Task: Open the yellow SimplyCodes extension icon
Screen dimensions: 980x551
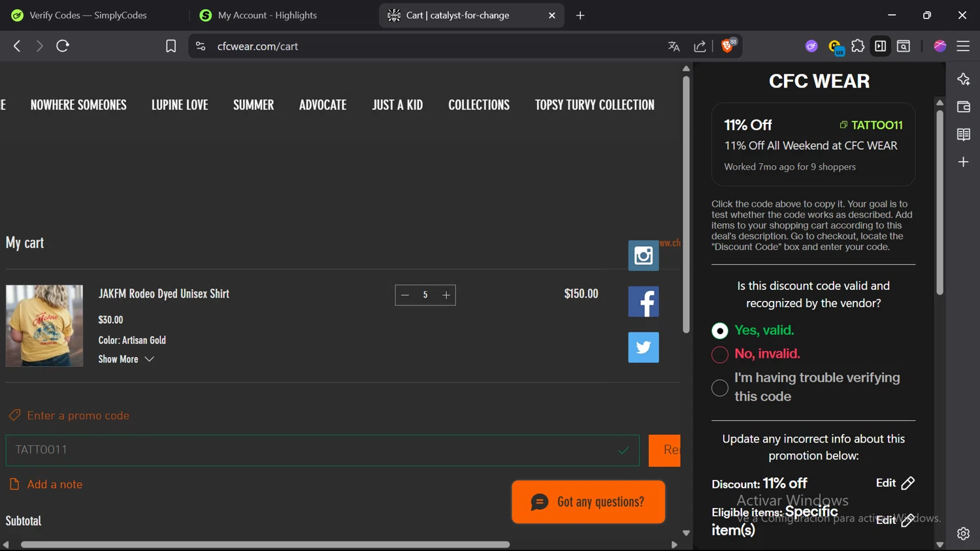Action: [836, 47]
